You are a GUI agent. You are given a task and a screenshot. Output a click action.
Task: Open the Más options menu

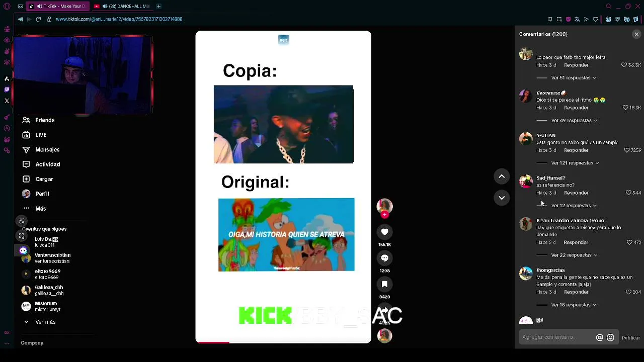[34, 208]
